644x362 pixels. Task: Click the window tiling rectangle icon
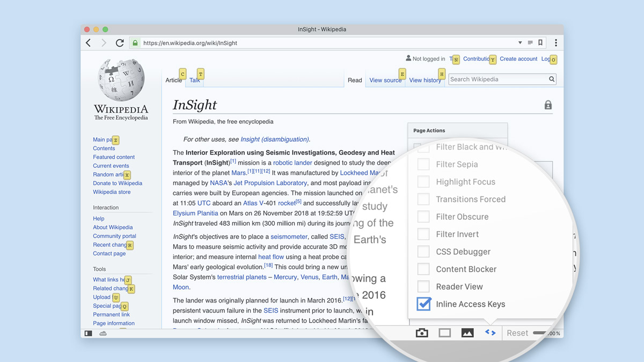click(x=444, y=333)
